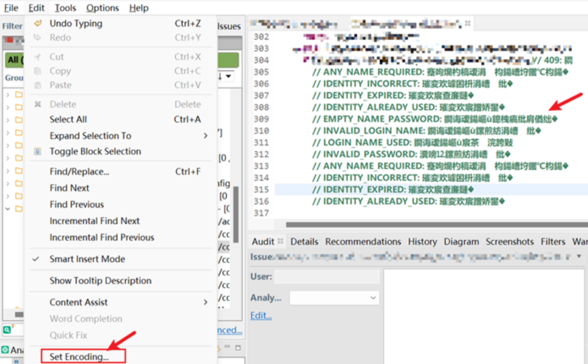Image resolution: width=588 pixels, height=364 pixels.
Task: Click the User field in Audit panel
Action: (327, 277)
